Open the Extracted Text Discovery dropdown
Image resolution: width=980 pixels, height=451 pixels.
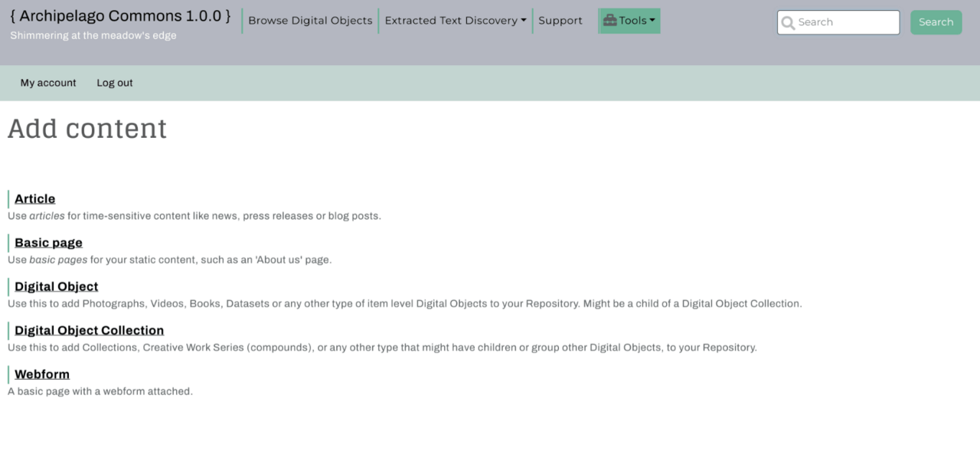[x=455, y=21]
